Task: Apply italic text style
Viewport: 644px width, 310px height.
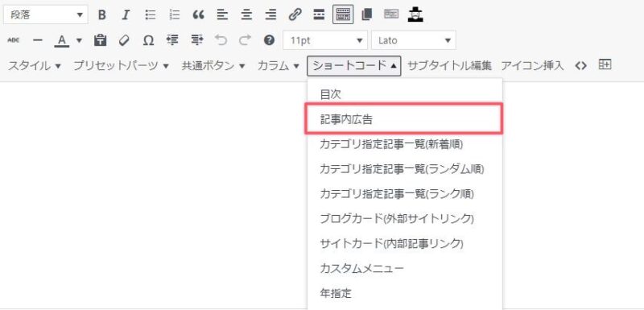Action: (x=126, y=15)
